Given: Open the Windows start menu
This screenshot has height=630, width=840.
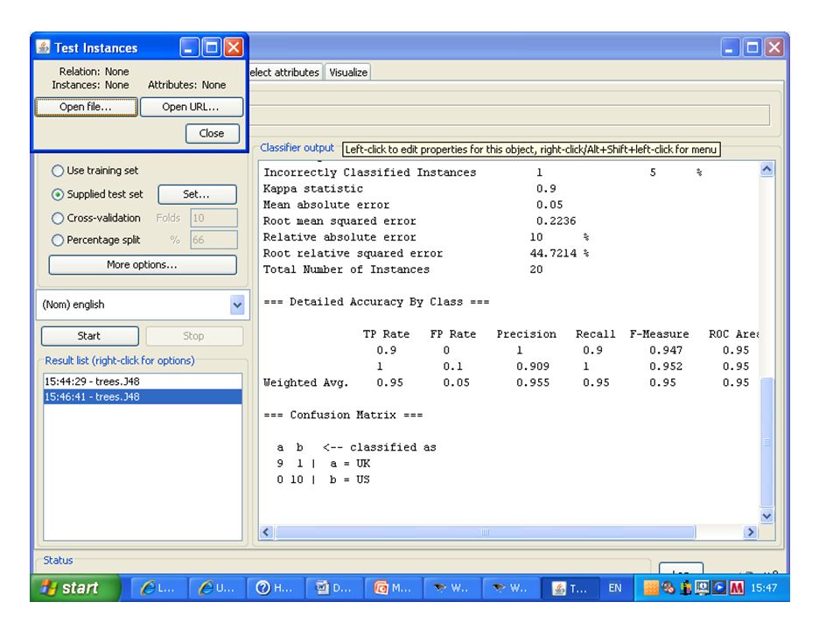Looking at the screenshot, I should coord(75,588).
